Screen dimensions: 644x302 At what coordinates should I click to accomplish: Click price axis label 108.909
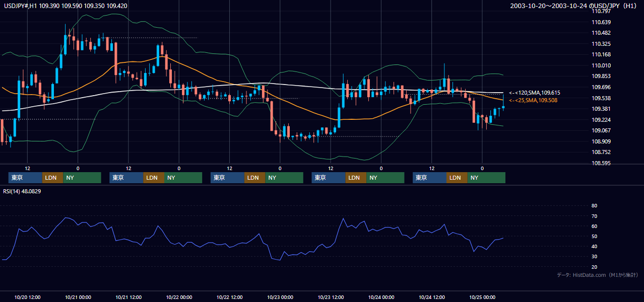601,141
